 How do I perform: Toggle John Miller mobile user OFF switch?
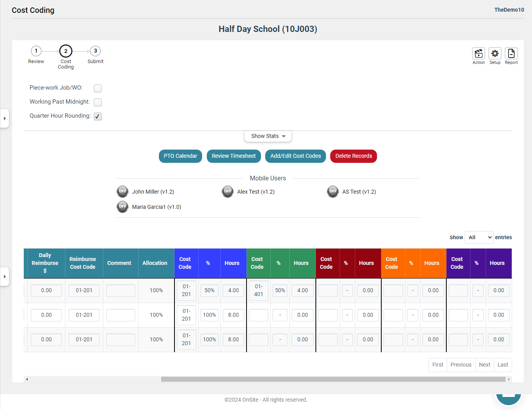[x=123, y=192]
